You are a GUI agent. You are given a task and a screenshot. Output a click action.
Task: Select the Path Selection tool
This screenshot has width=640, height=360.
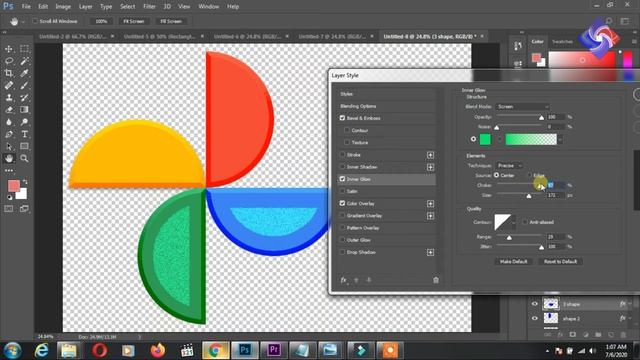[x=9, y=146]
